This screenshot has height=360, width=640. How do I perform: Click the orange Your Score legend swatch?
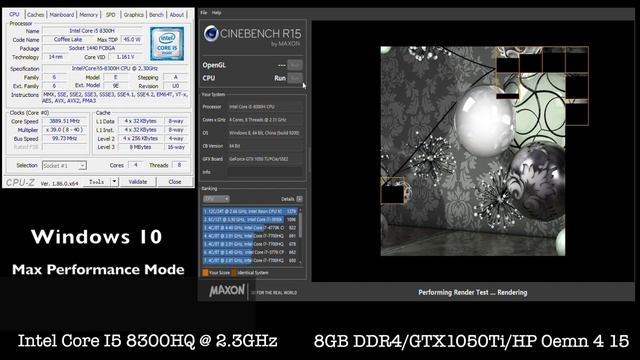(205, 273)
